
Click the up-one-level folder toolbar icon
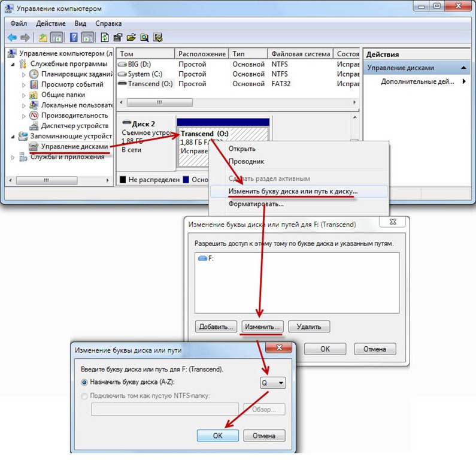(43, 37)
